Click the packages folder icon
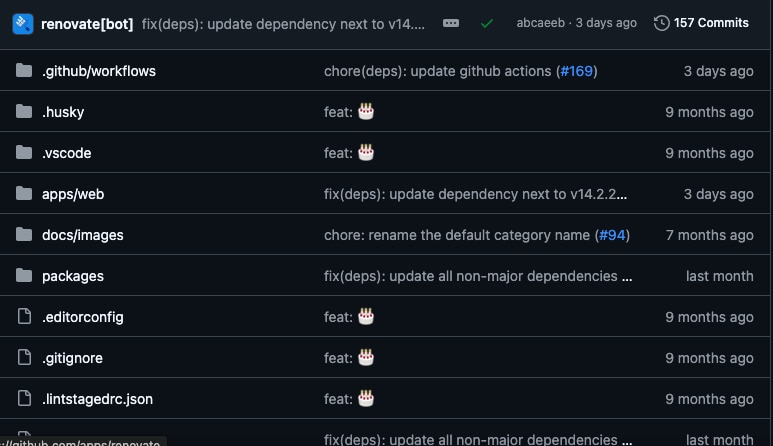This screenshot has width=773, height=446. pos(24,275)
